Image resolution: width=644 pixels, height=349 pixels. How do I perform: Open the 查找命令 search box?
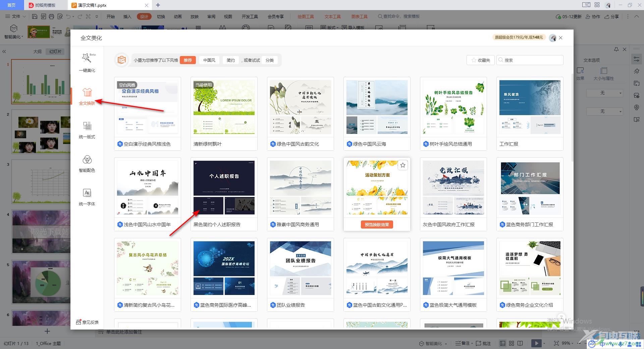click(x=399, y=16)
